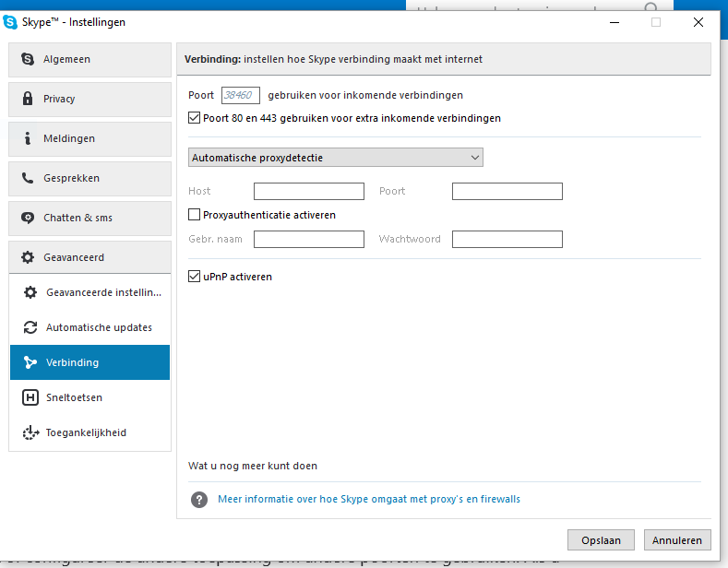This screenshot has height=568, width=728.
Task: Click the chat bubble icon beside Chatten & sms
Action: click(28, 218)
